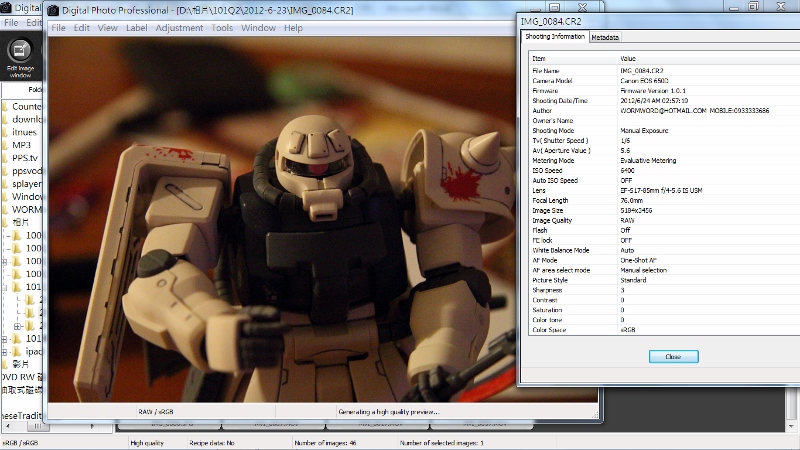This screenshot has height=450, width=800.
Task: Open the Help menu
Action: click(293, 28)
